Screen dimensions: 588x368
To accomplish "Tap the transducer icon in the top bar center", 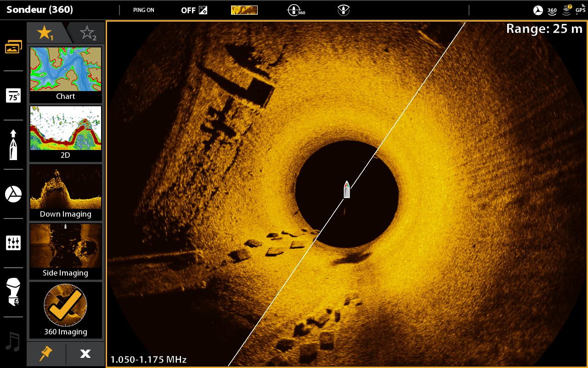I will tap(343, 10).
